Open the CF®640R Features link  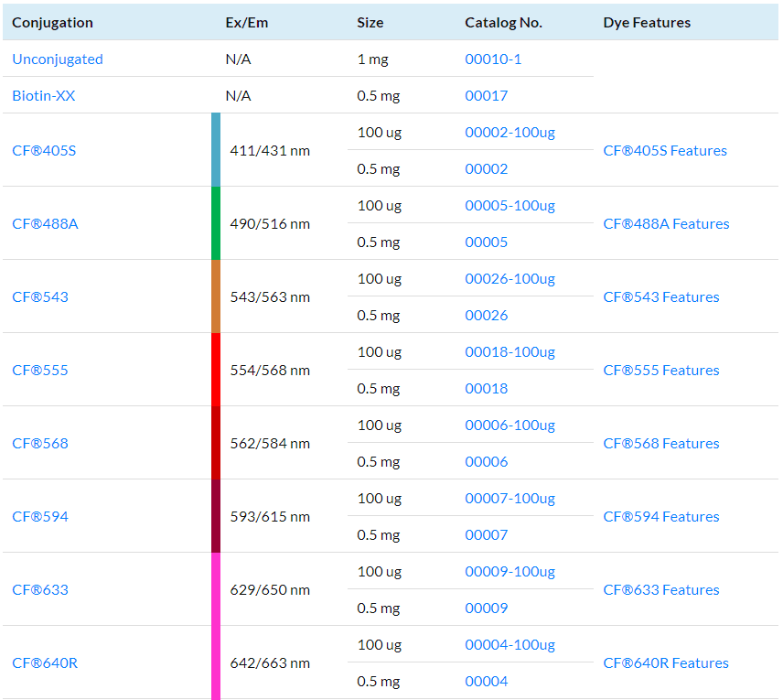pyautogui.click(x=666, y=663)
